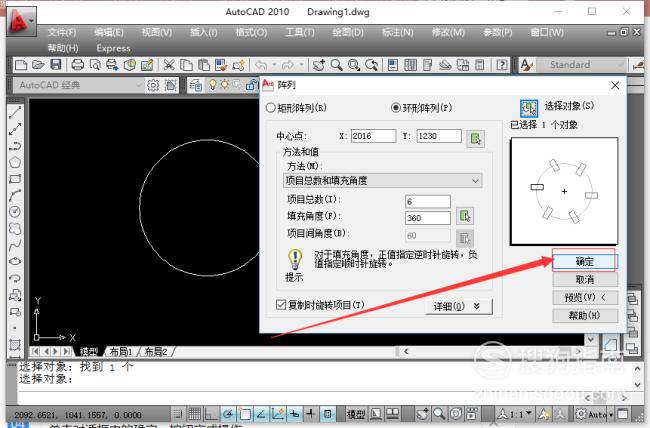This screenshot has width=650, height=428.
Task: Select the Polygon tool in draw toolbar
Action: tap(15, 162)
